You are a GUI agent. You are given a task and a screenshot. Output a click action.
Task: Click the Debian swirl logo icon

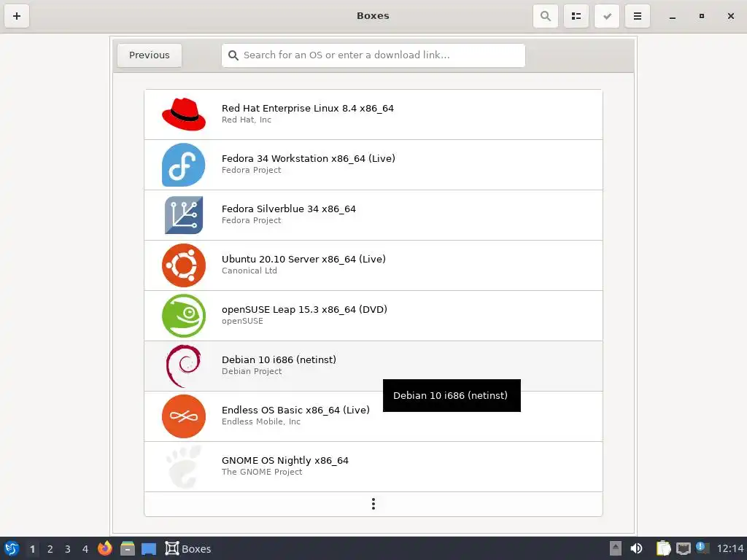click(184, 366)
